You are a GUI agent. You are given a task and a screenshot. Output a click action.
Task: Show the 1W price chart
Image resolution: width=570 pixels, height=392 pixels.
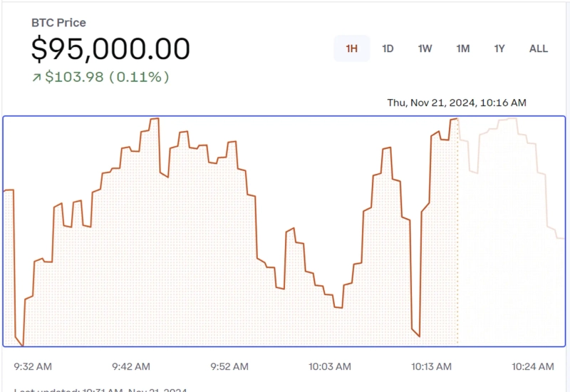click(425, 48)
